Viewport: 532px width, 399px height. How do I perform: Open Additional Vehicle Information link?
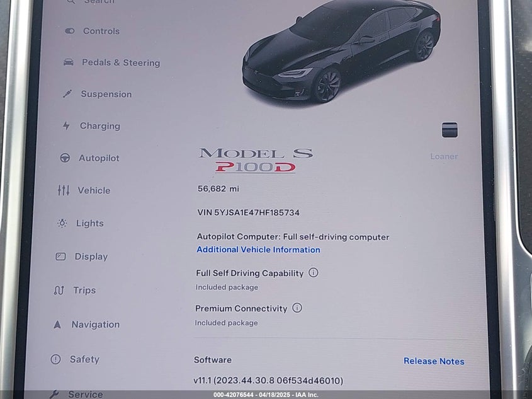click(258, 250)
